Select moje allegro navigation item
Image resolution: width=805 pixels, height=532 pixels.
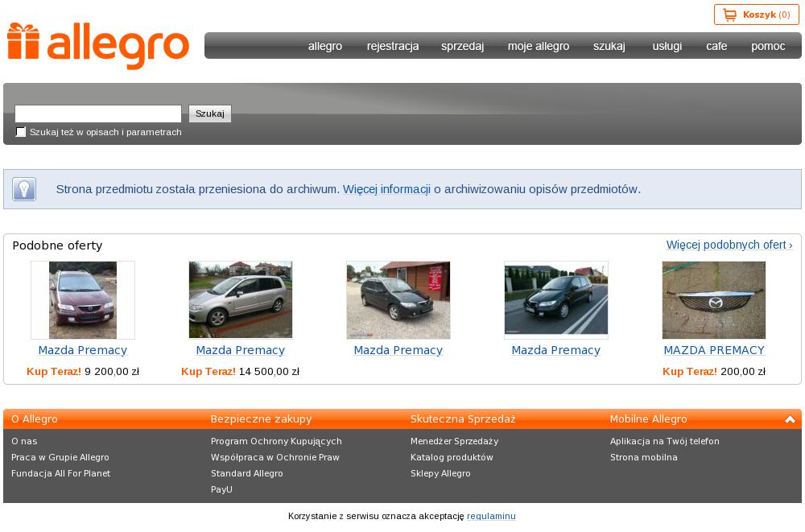pos(539,46)
